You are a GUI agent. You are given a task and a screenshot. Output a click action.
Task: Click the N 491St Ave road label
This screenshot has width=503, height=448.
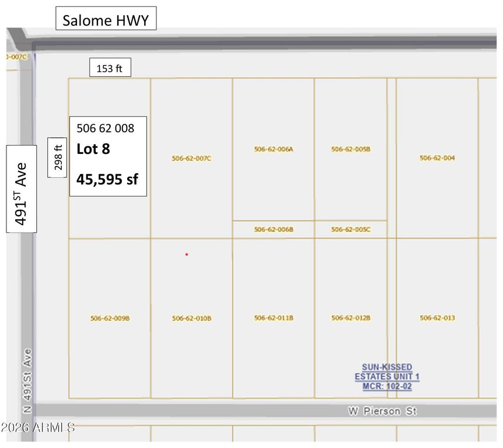pos(27,381)
